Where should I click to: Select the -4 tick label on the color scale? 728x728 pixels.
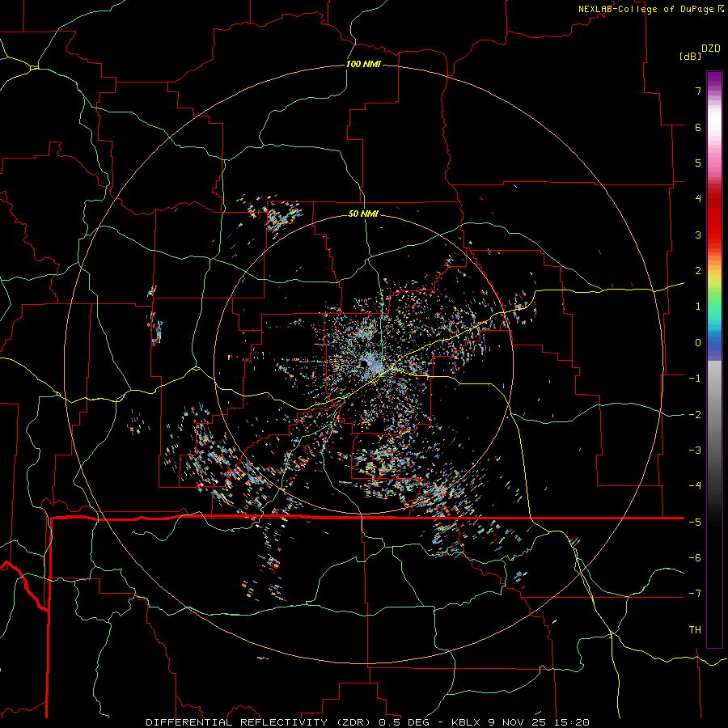(695, 486)
